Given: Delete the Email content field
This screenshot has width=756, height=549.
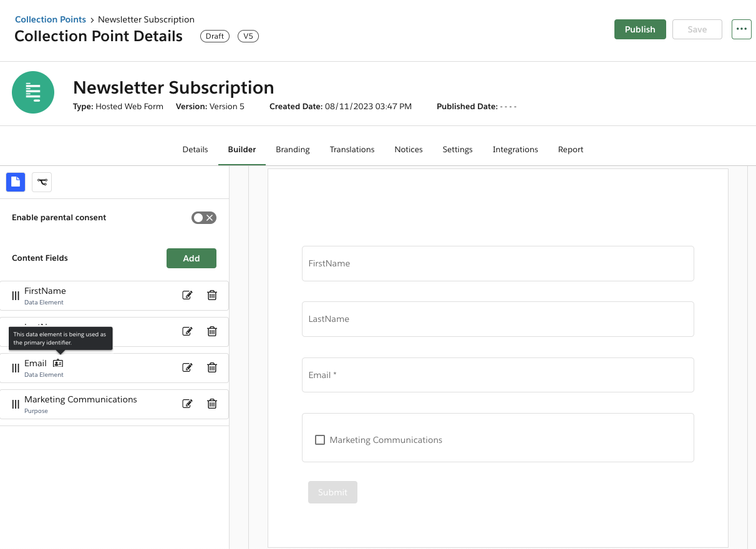Looking at the screenshot, I should (212, 367).
